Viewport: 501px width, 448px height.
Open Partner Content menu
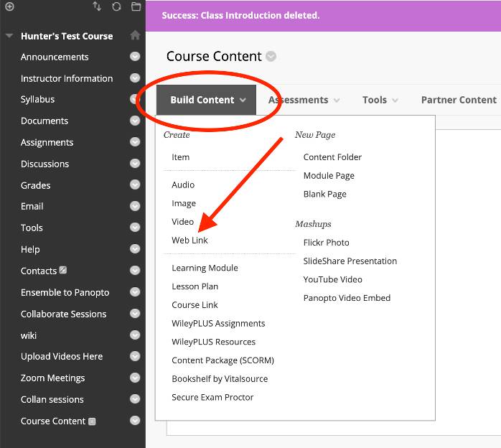coord(459,100)
